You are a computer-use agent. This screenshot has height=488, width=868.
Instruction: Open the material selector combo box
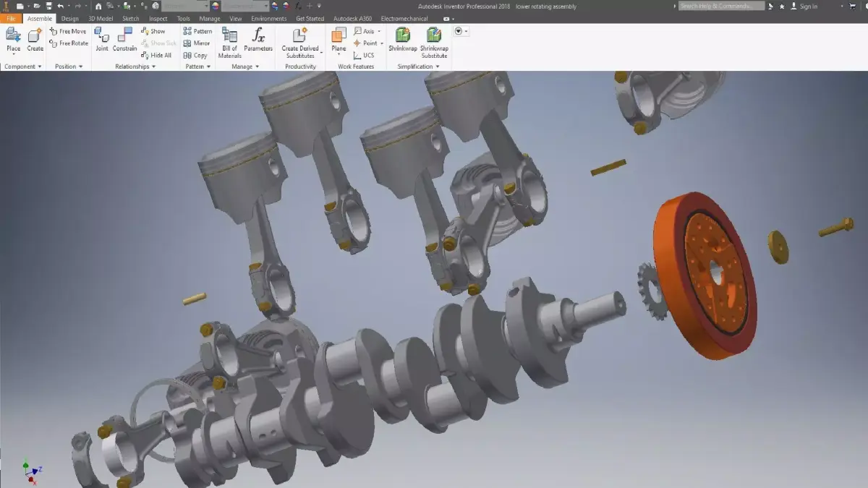(x=186, y=6)
